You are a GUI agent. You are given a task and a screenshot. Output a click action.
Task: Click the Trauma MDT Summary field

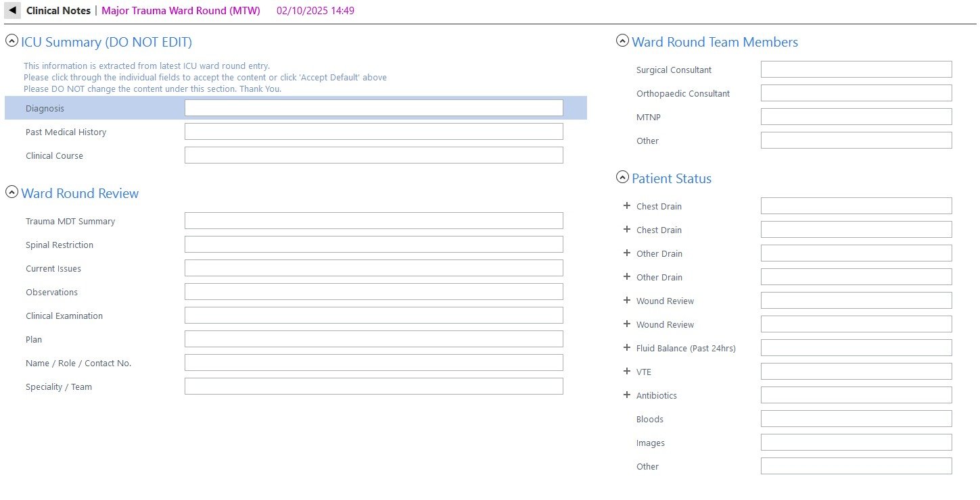point(373,221)
